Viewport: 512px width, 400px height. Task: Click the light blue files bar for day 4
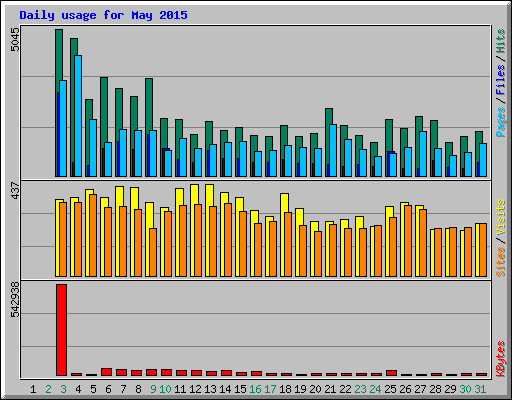click(x=78, y=116)
